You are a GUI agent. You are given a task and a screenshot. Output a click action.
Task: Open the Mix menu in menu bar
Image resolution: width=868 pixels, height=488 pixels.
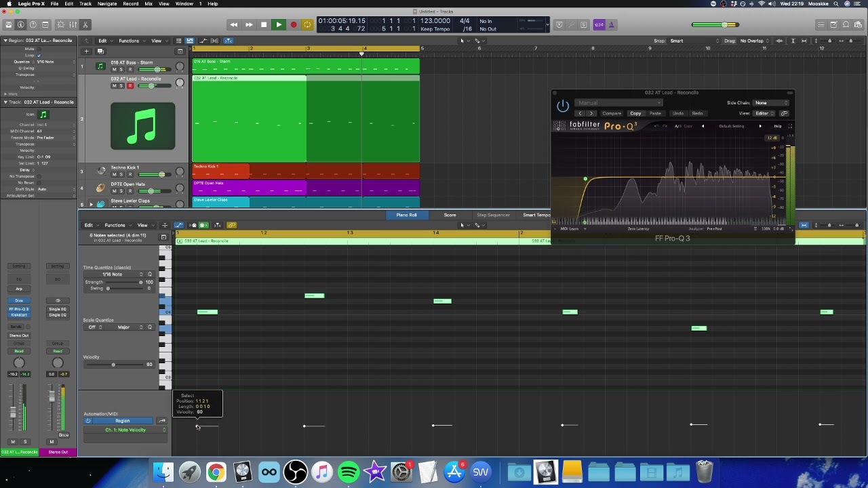[149, 3]
